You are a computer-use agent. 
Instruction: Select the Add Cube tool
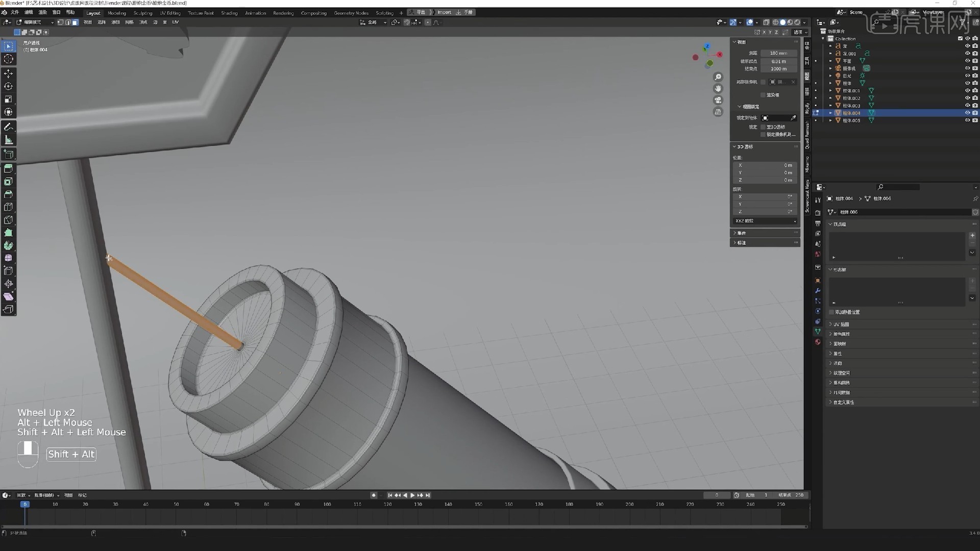9,154
